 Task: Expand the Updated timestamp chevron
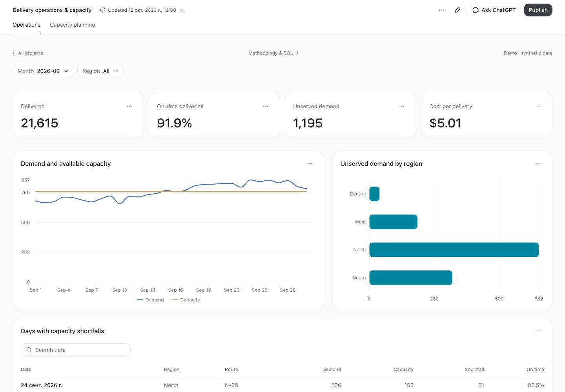[x=182, y=10]
